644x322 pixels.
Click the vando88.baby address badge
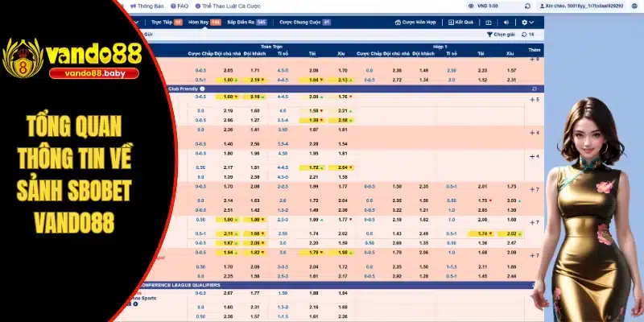(x=94, y=74)
